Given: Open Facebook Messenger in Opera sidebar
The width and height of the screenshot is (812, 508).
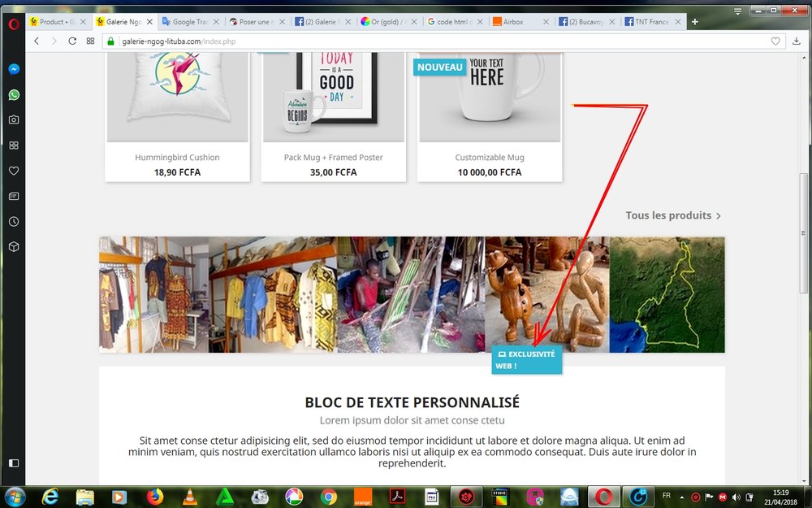Looking at the screenshot, I should [x=13, y=68].
